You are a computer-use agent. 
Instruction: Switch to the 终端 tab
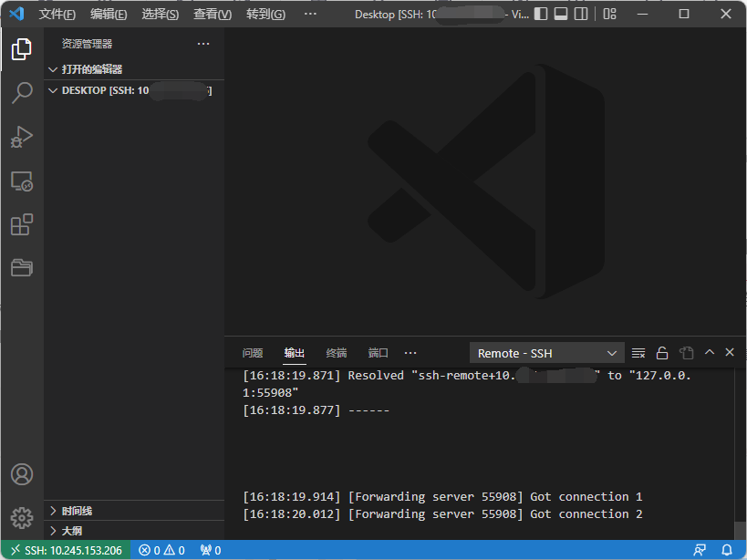click(x=337, y=353)
